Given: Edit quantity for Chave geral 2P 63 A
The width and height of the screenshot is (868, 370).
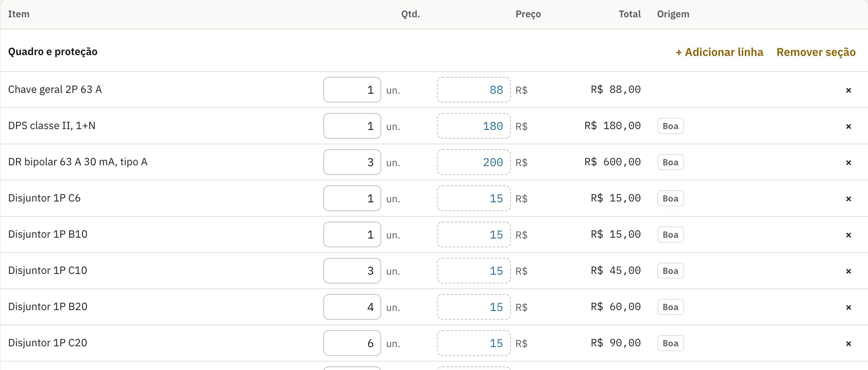Looking at the screenshot, I should 352,90.
